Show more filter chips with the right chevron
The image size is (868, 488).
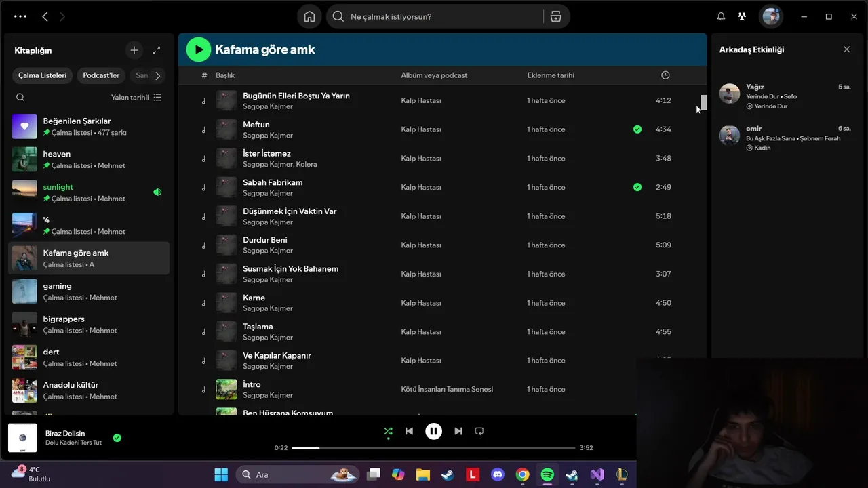[157, 76]
